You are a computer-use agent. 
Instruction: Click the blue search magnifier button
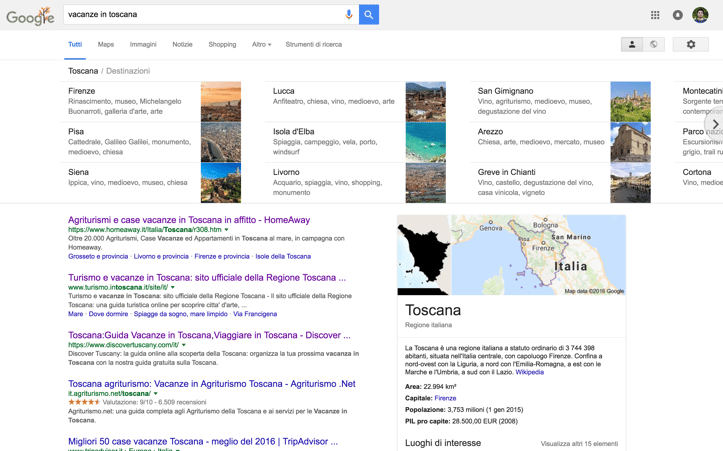(x=369, y=15)
